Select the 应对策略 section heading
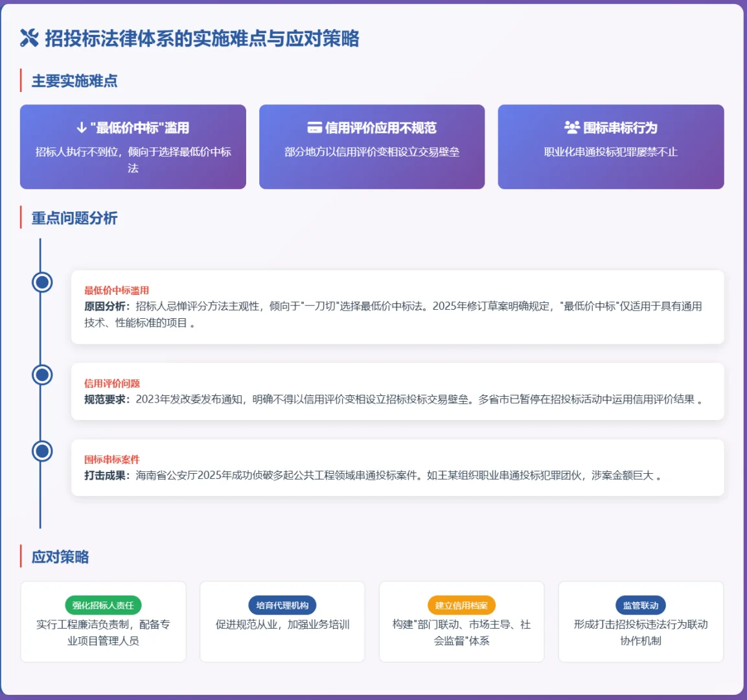This screenshot has height=700, width=747. [x=58, y=556]
